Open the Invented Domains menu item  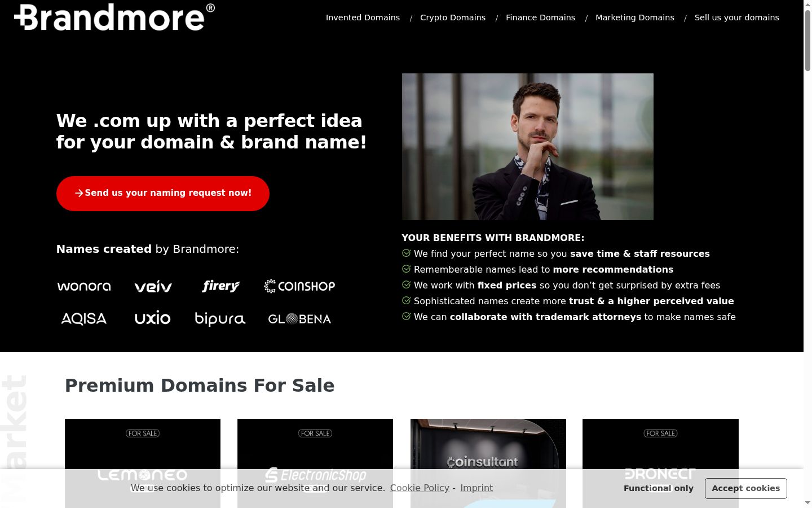click(363, 17)
